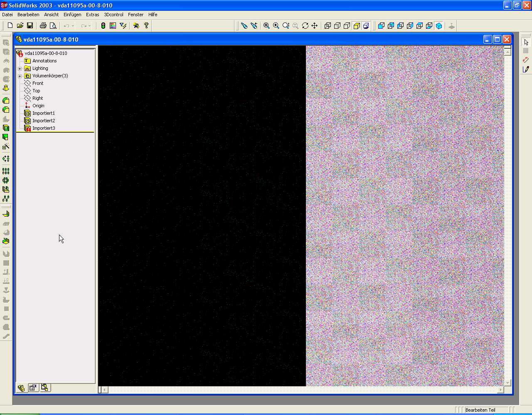Open the Fenster menu
This screenshot has width=532, height=415.
click(136, 15)
